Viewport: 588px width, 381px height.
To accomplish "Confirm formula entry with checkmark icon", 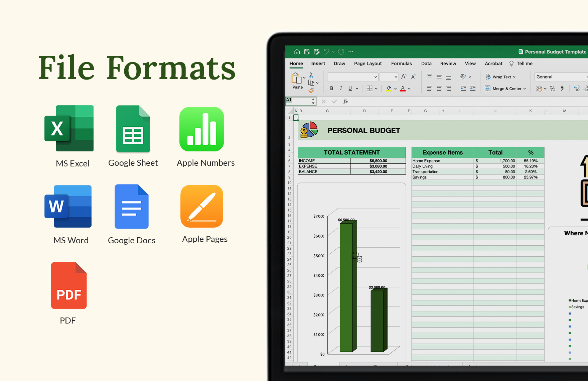I will [x=334, y=101].
